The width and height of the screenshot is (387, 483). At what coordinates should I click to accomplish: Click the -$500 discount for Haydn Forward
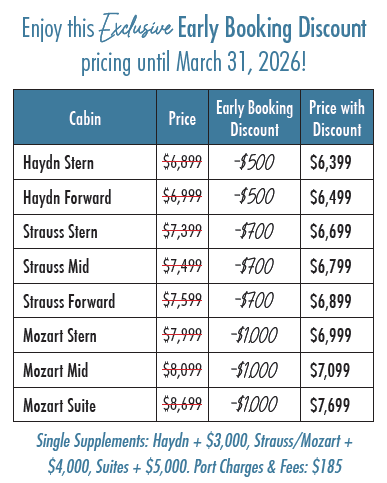tap(254, 197)
